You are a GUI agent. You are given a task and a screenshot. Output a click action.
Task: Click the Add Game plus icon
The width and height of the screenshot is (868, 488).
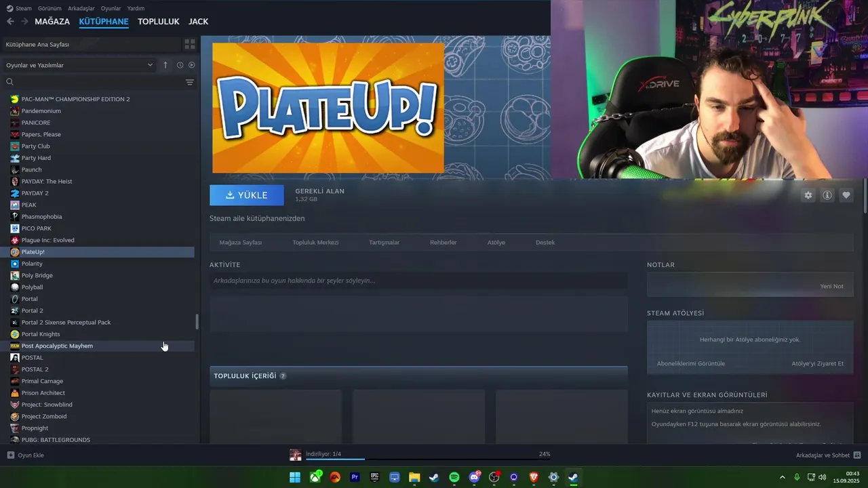click(10, 455)
